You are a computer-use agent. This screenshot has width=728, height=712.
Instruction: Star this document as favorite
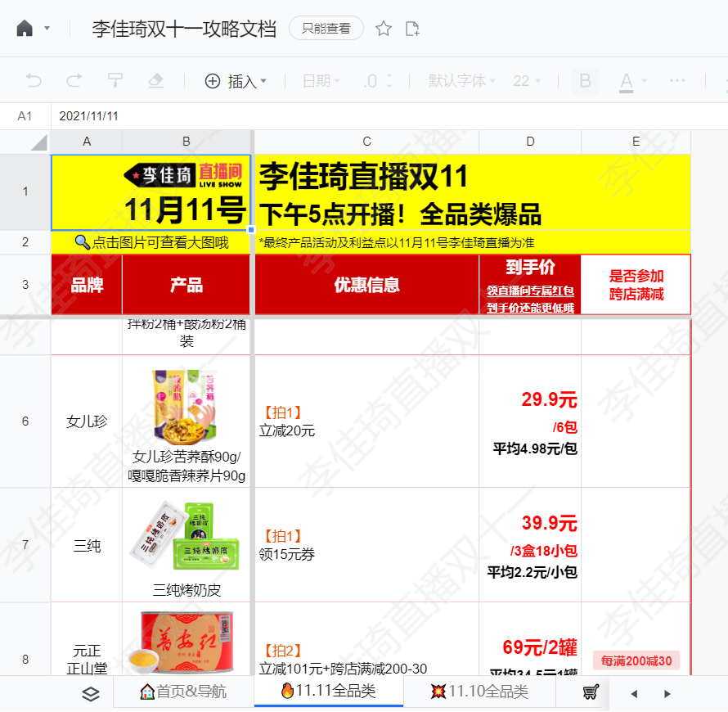click(383, 29)
